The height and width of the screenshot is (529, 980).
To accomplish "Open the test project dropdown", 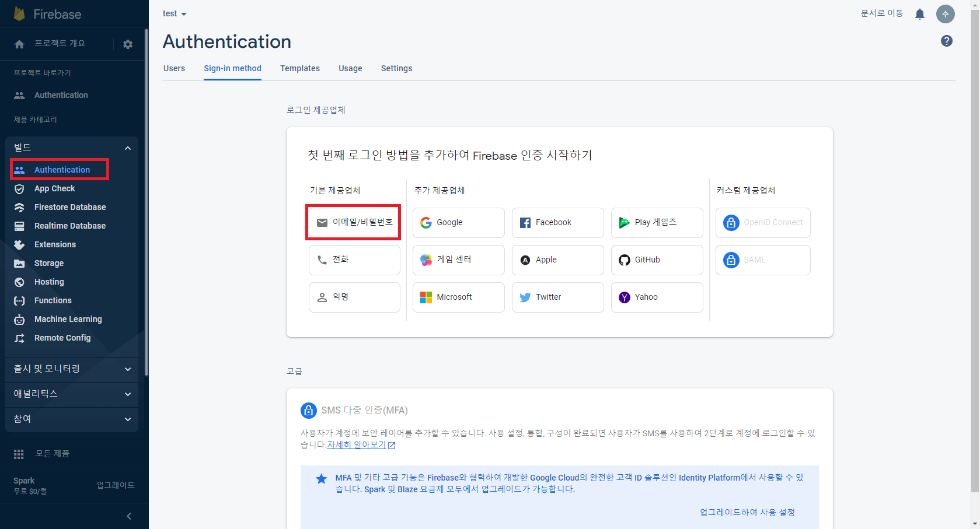I will pos(175,13).
